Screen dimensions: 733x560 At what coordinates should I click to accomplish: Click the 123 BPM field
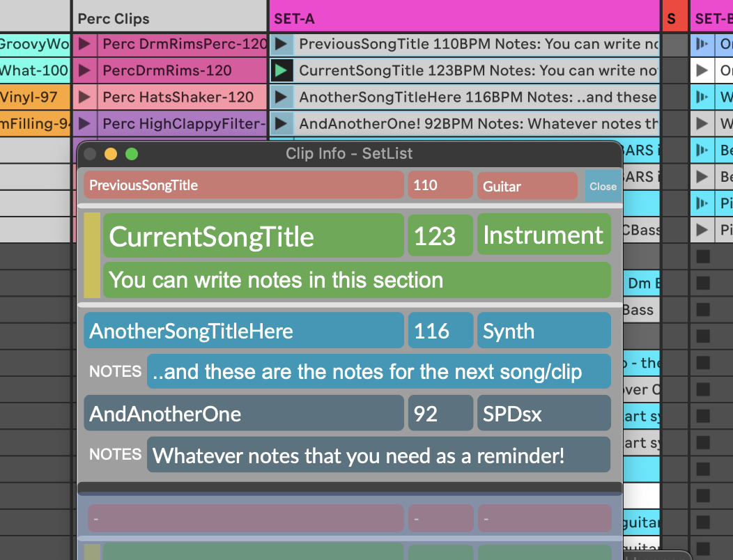(x=440, y=235)
